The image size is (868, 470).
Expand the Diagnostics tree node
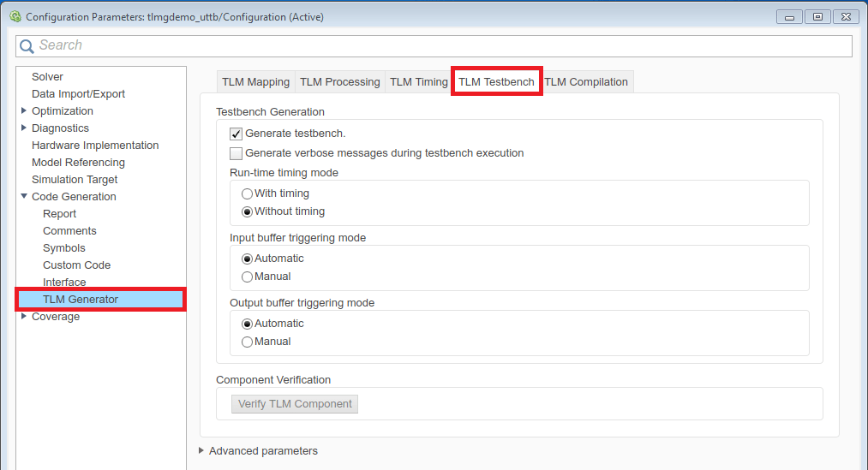coord(24,128)
